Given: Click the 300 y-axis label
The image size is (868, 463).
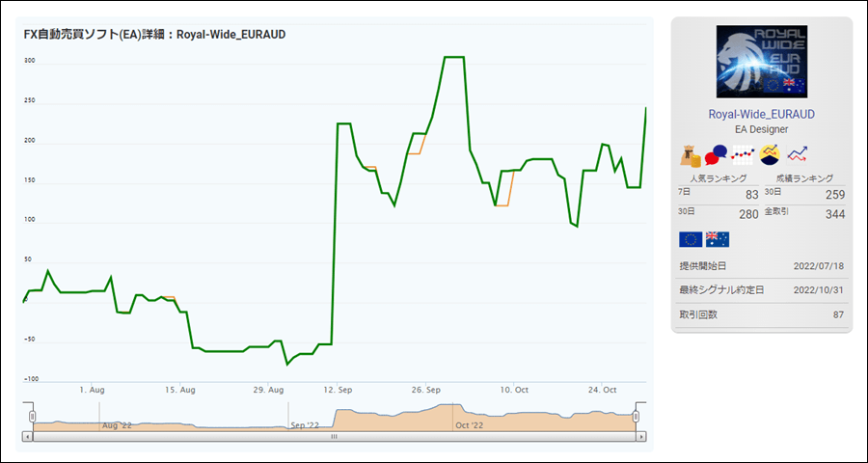Looking at the screenshot, I should [29, 61].
